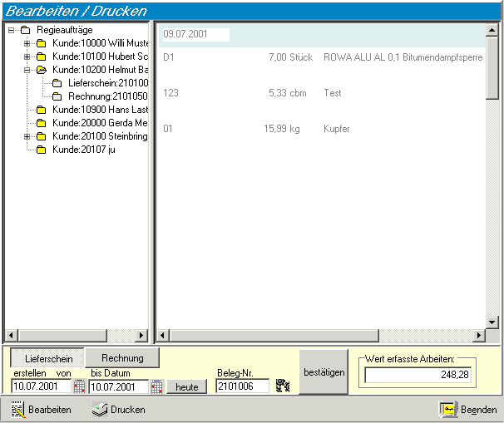This screenshot has width=504, height=423.
Task: Select the Kunde:20107 ju entry
Action: 84,150
